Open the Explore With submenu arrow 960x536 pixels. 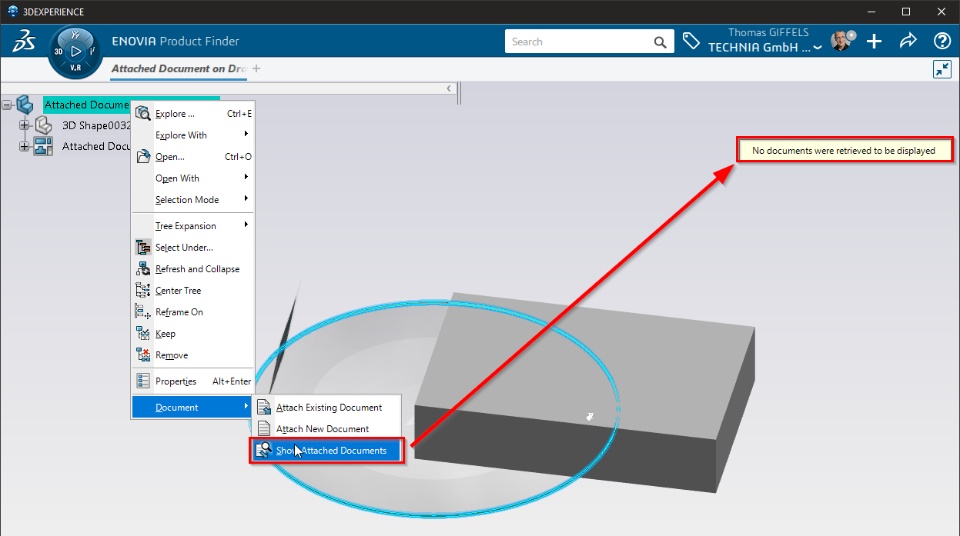click(246, 134)
